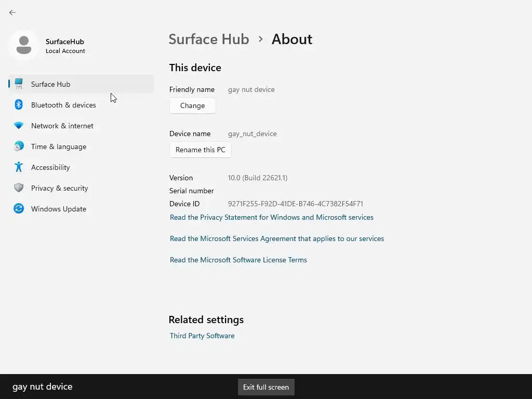
Task: Click the SurfaceHub account avatar icon
Action: click(x=23, y=46)
